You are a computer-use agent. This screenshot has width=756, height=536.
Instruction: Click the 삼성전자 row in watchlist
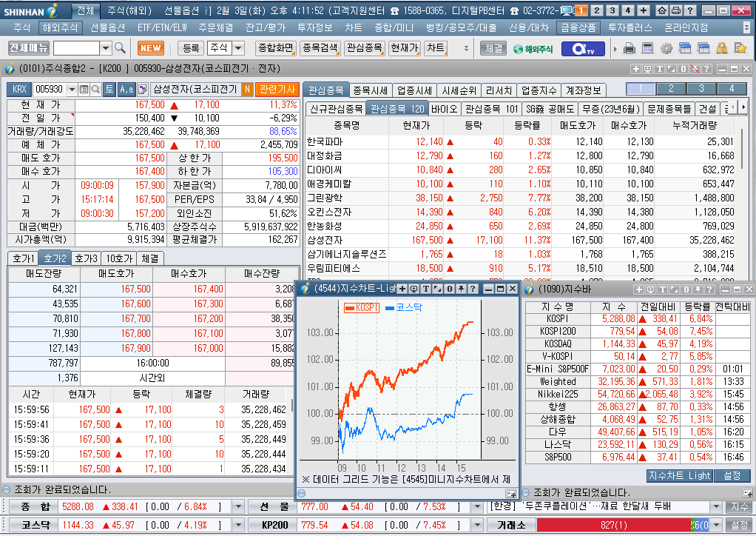click(x=520, y=240)
